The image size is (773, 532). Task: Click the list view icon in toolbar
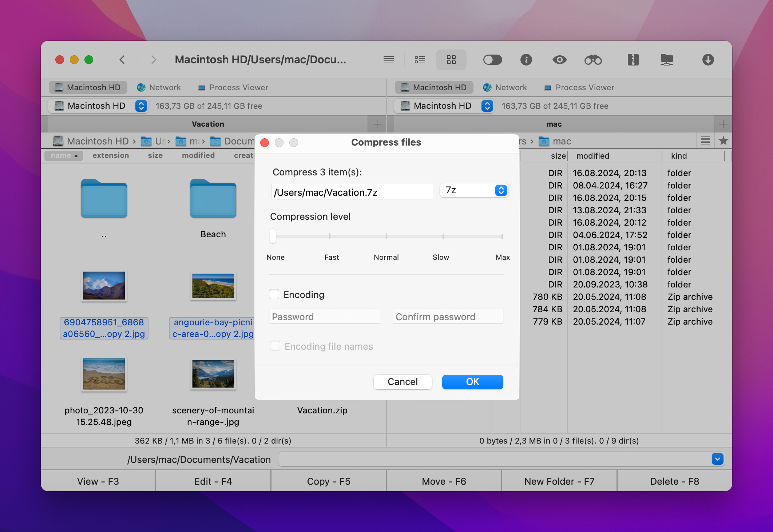coord(421,59)
